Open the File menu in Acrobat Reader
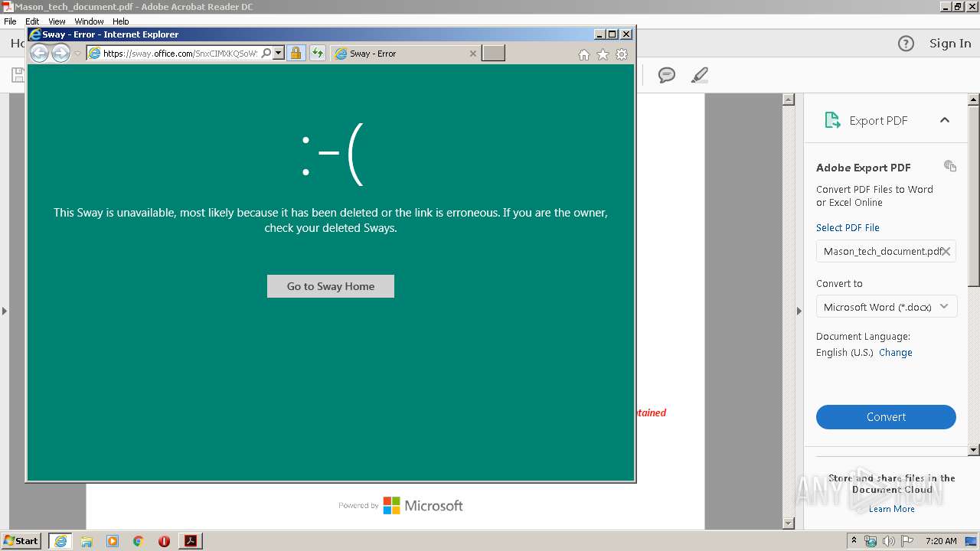Image resolution: width=980 pixels, height=551 pixels. coord(10,21)
